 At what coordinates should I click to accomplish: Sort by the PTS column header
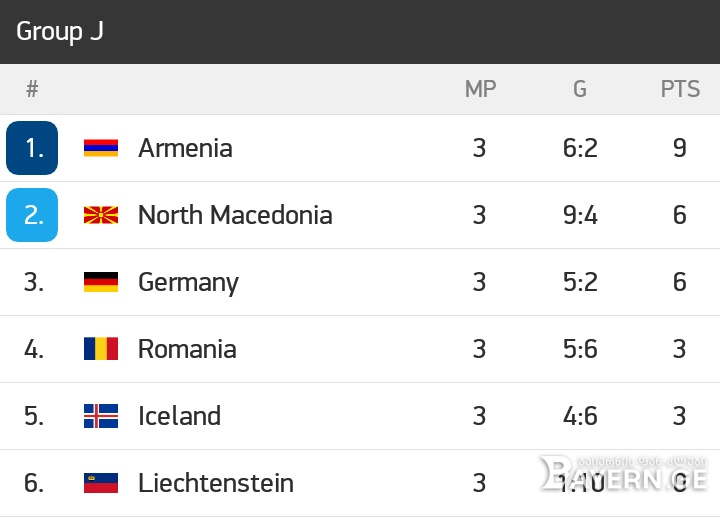click(x=680, y=89)
